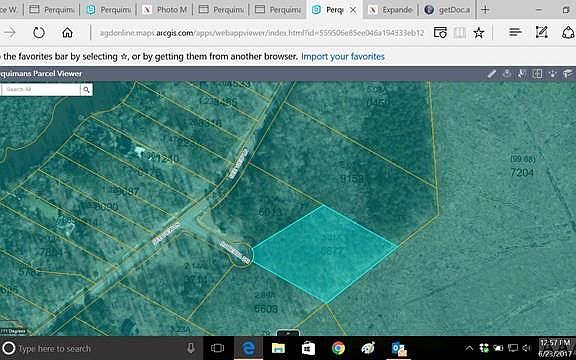Screen dimensions: 576x360
Task: Click parcel label 7804 on the map
Action: click(51, 252)
